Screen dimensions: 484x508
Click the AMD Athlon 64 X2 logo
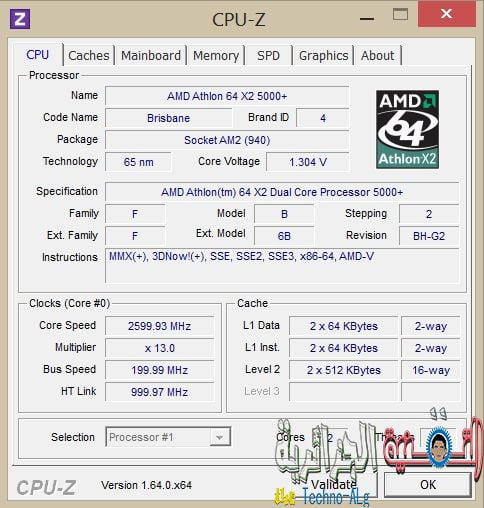pyautogui.click(x=407, y=129)
